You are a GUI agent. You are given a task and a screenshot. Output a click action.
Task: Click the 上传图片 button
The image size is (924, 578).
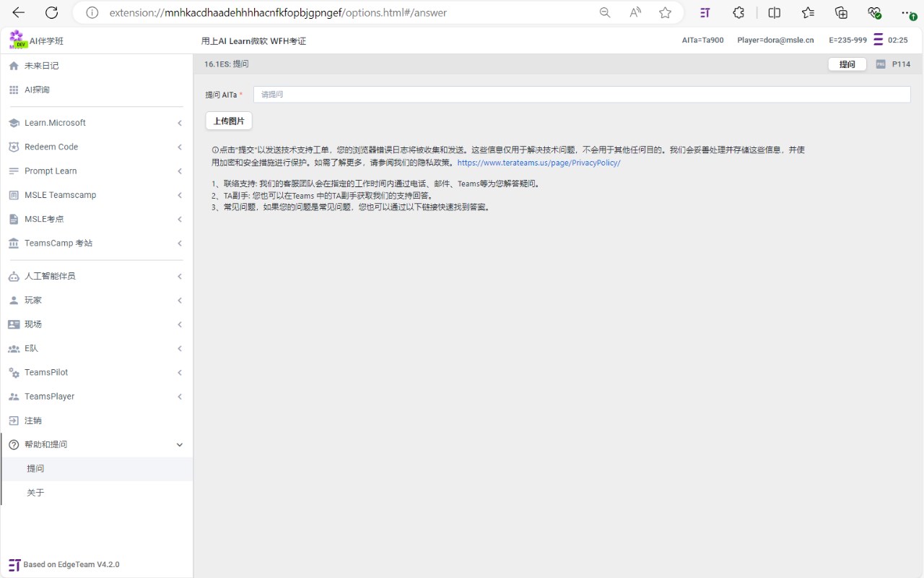(x=229, y=121)
